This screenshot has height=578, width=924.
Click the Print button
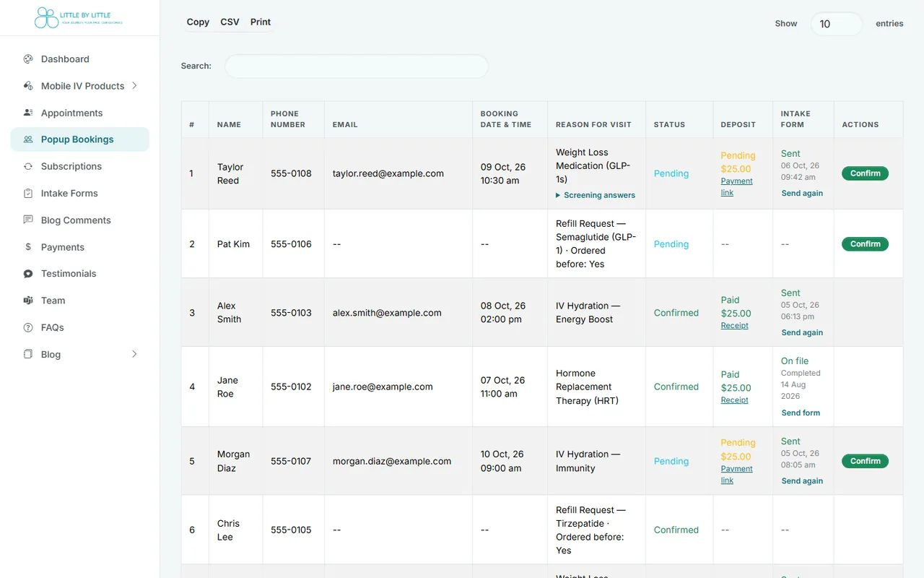click(x=261, y=22)
